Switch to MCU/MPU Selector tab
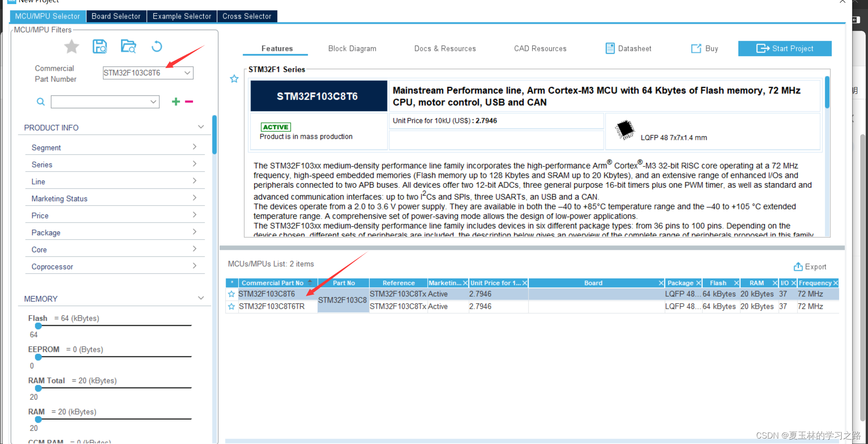Screen dimensions: 868x444 point(48,16)
